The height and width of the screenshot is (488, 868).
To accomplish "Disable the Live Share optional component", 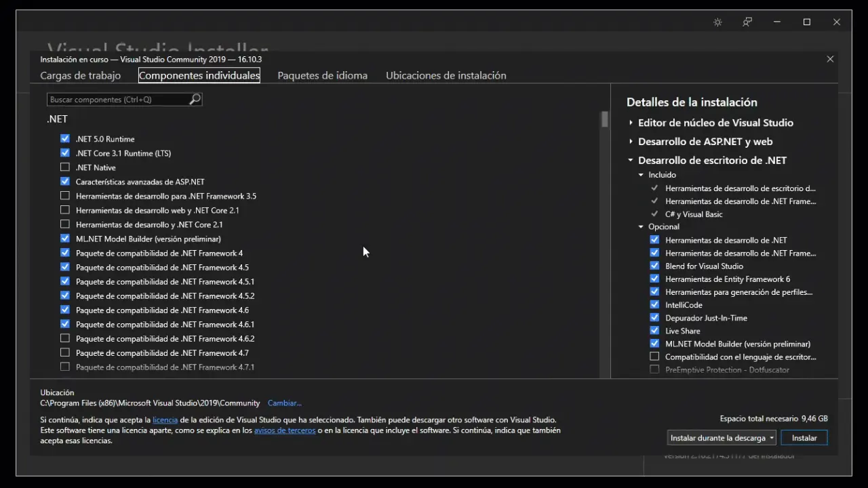I will (654, 331).
